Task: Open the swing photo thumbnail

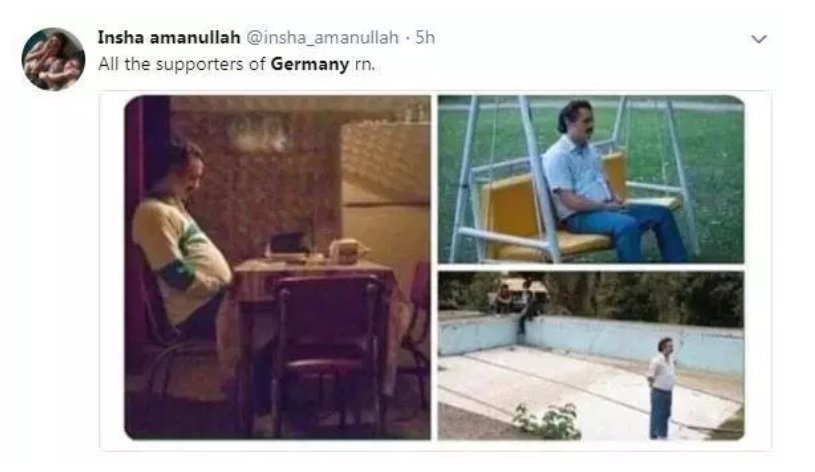Action: [x=591, y=179]
